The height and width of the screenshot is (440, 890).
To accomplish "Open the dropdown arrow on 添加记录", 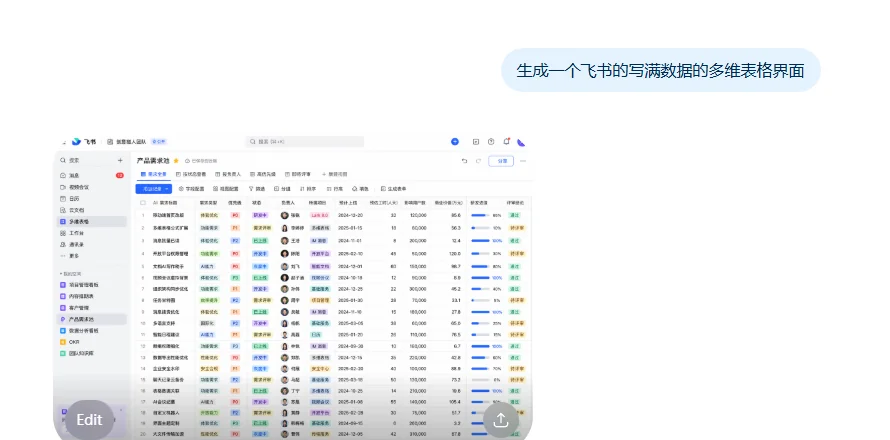I will click(x=168, y=188).
